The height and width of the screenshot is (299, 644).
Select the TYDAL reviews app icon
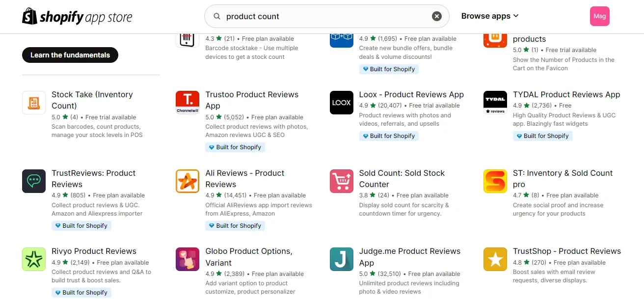tap(495, 103)
